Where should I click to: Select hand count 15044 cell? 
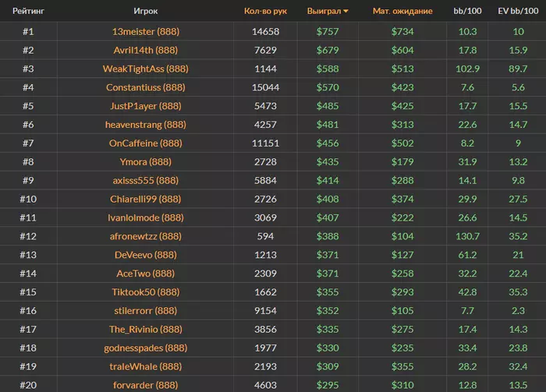coord(265,87)
